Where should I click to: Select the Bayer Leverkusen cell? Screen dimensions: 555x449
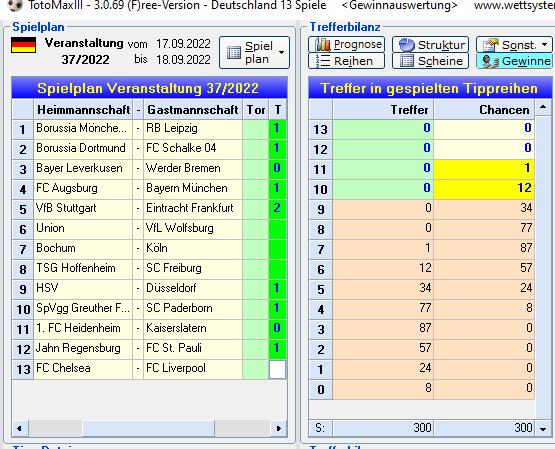(x=83, y=169)
